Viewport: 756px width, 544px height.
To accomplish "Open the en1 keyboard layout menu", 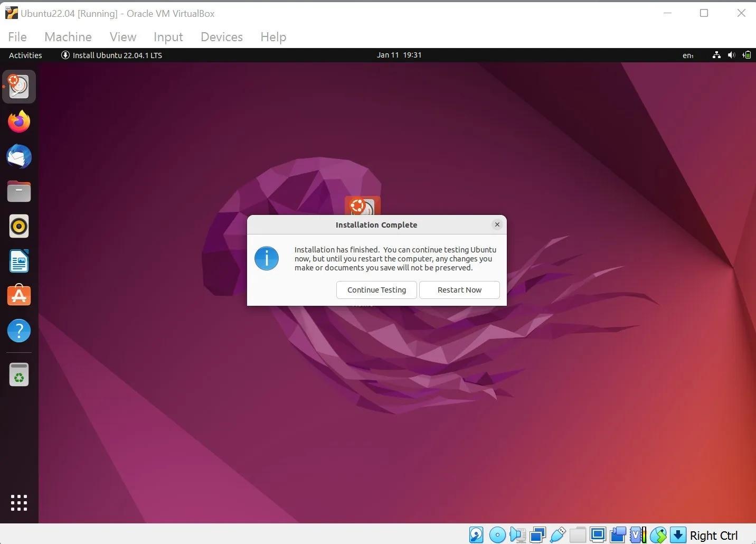I will [x=688, y=55].
